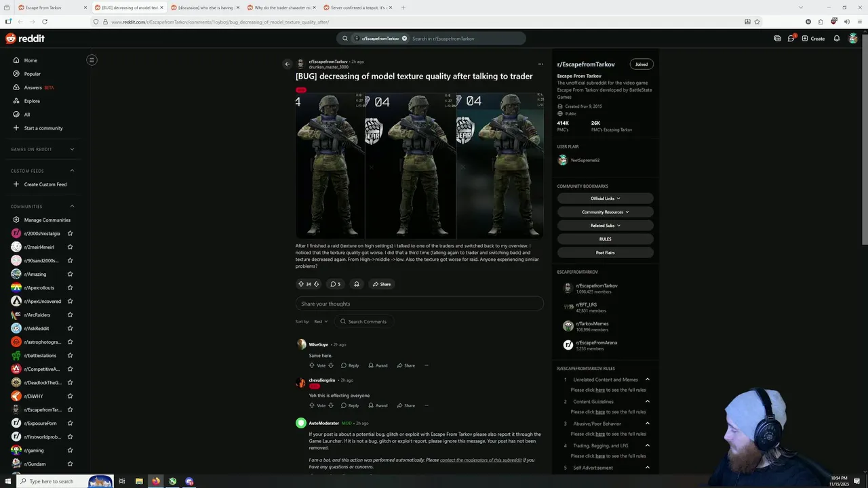
Task: Click the Reddit logo home link
Action: pyautogui.click(x=25, y=39)
